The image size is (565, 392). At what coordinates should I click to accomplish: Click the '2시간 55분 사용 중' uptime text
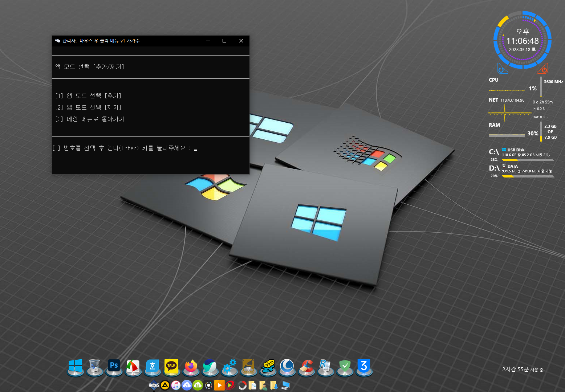[x=524, y=369]
